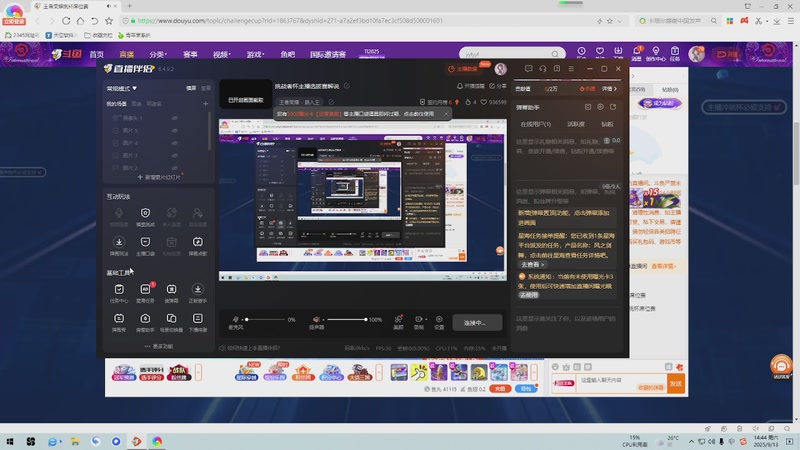Open 弹幕秀 tool icon
Image resolution: width=800 pixels, height=450 pixels.
119,318
